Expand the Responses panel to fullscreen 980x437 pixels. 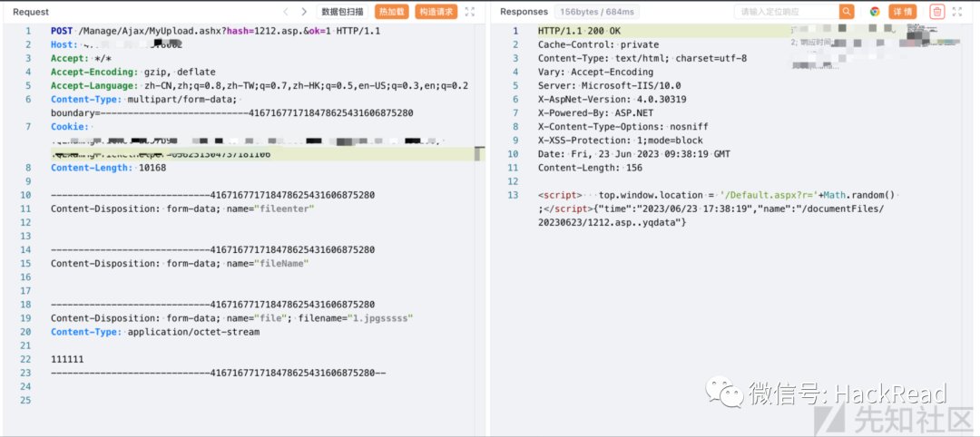(x=957, y=11)
